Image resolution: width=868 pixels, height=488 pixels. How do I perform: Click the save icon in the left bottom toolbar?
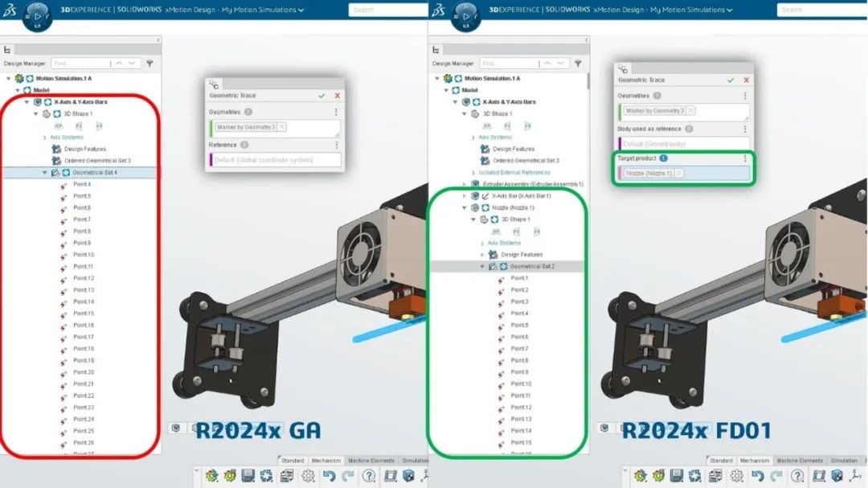coord(248,476)
